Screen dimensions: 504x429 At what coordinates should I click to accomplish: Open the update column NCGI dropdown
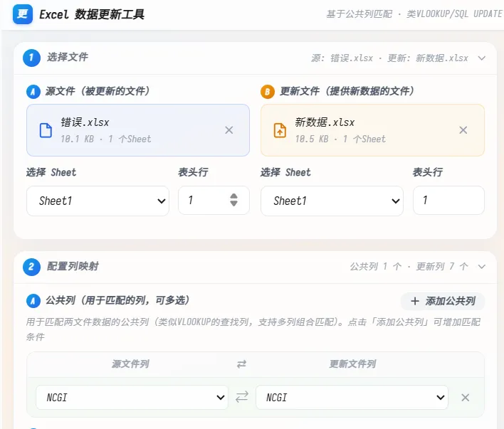pyautogui.click(x=352, y=398)
